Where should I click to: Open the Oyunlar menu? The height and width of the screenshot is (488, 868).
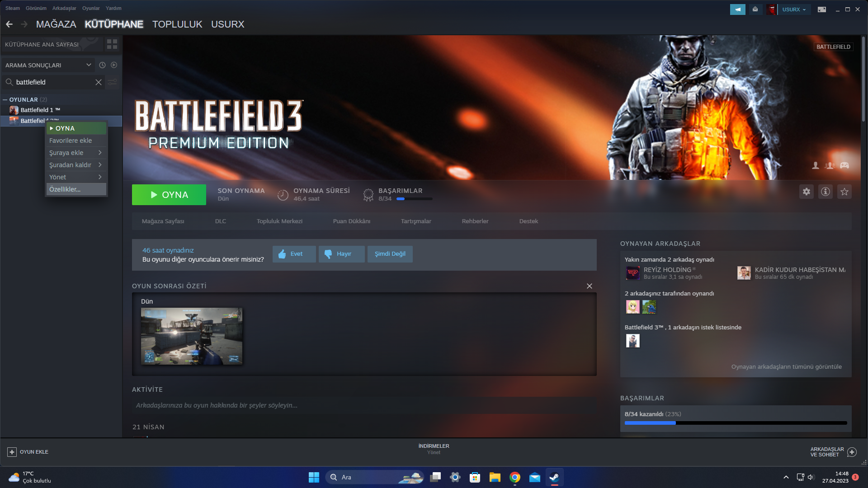pyautogui.click(x=91, y=8)
